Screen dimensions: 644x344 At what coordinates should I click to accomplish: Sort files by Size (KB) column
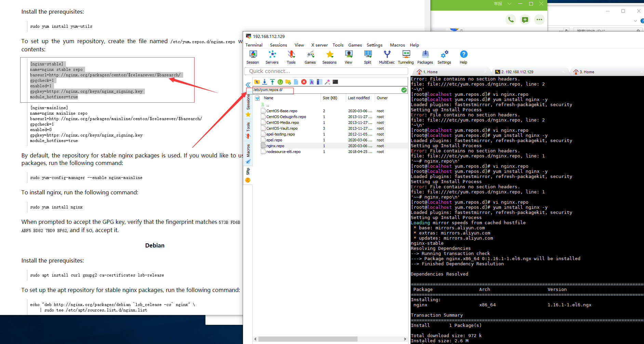(330, 98)
